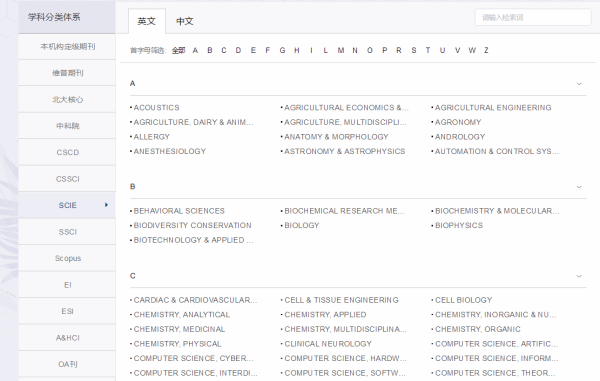
Task: Collapse the B section chevron
Action: [579, 187]
